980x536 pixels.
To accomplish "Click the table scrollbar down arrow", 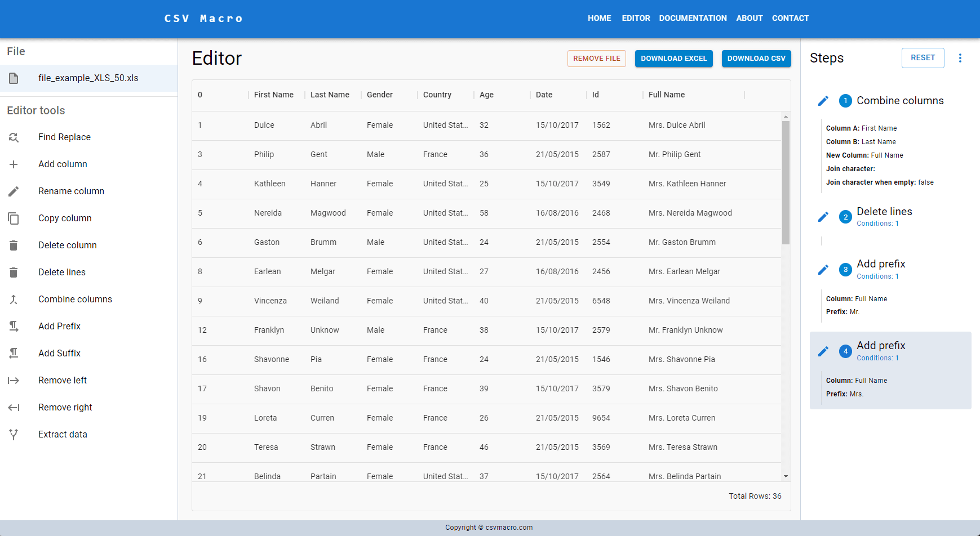I will [786, 476].
